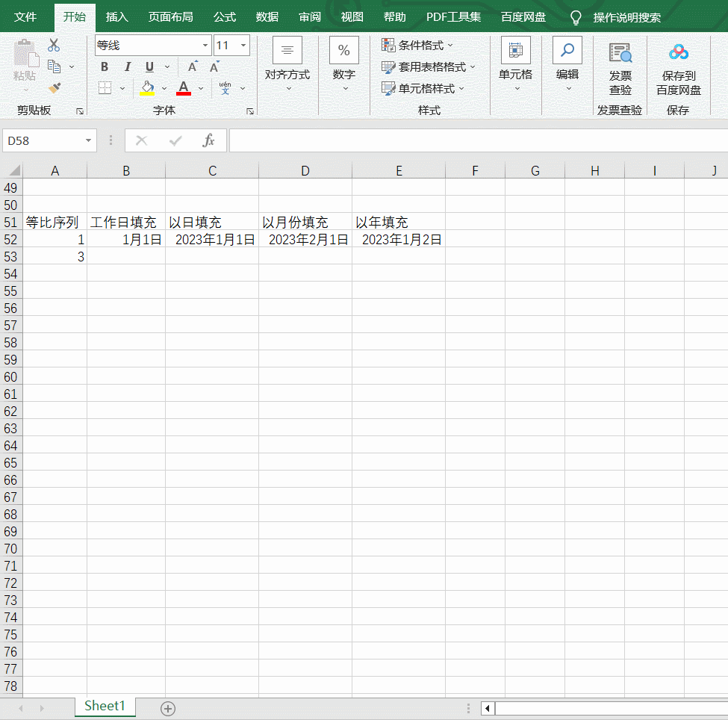Open the 百度网盘 ribbon tab
This screenshot has width=728, height=720.
tap(523, 17)
